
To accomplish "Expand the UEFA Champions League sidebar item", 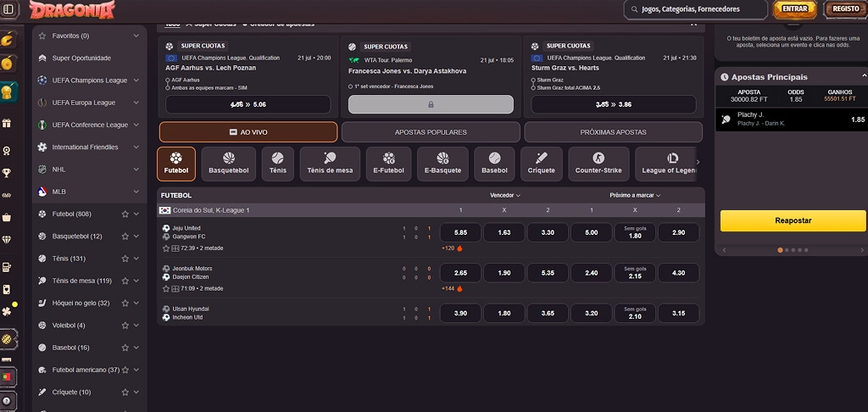I will (x=90, y=81).
